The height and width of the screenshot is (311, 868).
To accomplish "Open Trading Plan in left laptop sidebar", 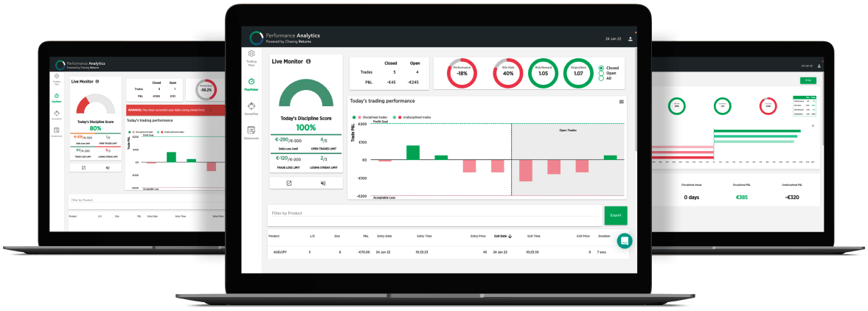I will coord(57,79).
